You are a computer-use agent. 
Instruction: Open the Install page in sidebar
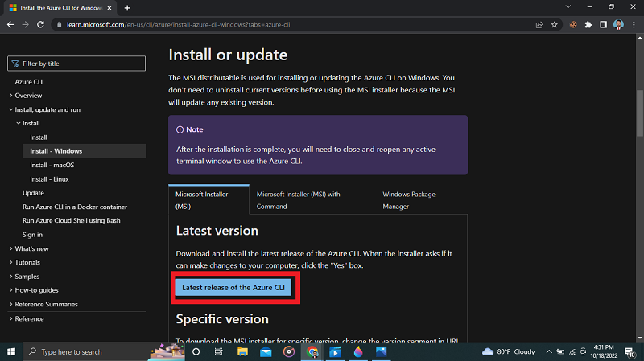click(39, 137)
